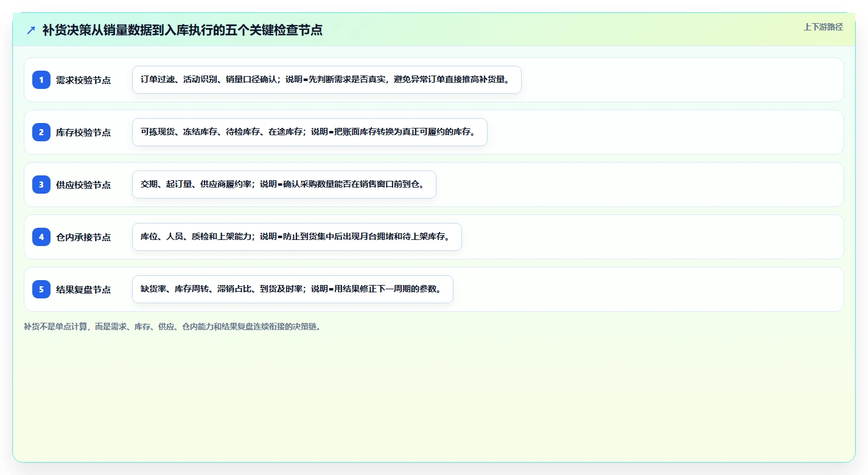Image resolution: width=868 pixels, height=475 pixels.
Task: Click number badge 3 for 供应校验节点
Action: click(x=41, y=185)
